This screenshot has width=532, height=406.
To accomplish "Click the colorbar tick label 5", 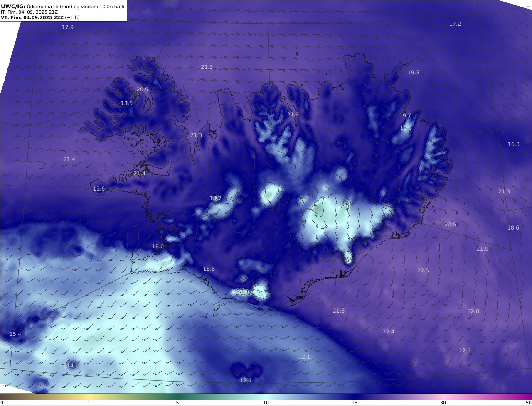I will (x=177, y=403).
